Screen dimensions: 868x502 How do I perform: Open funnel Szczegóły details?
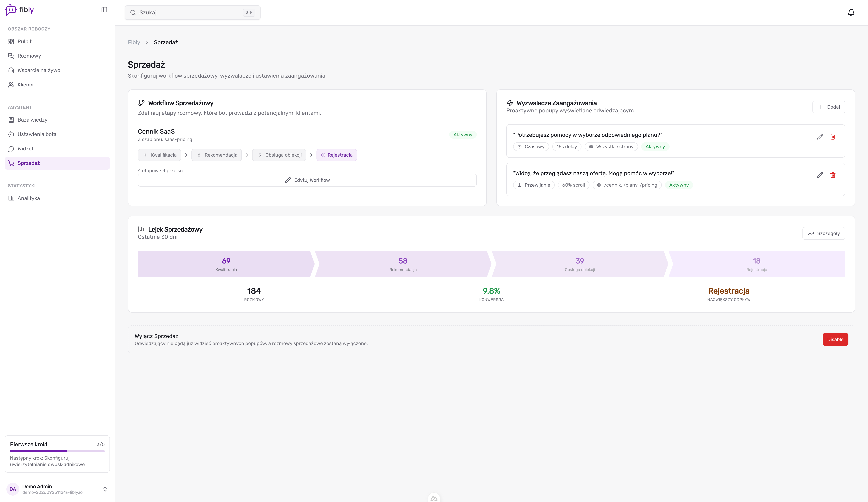(824, 233)
